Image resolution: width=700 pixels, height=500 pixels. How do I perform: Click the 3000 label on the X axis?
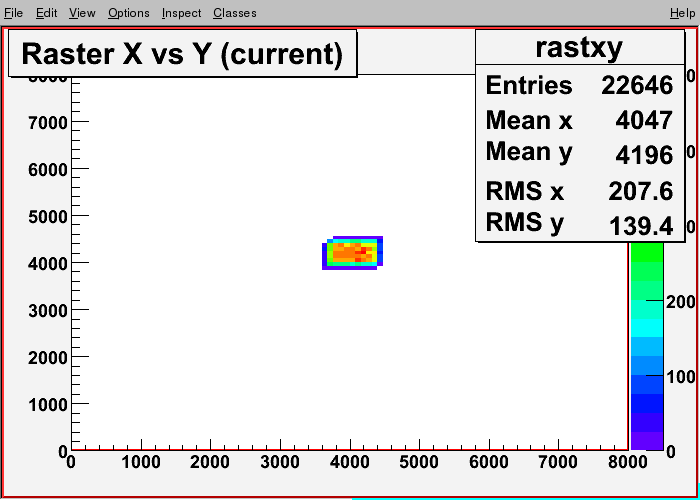(280, 462)
